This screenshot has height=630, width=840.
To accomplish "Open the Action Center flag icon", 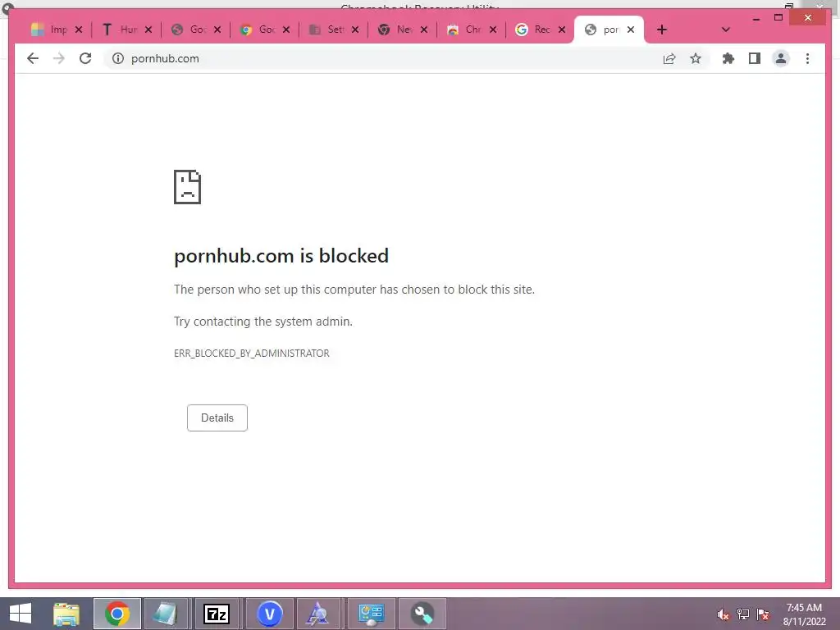I will point(763,614).
